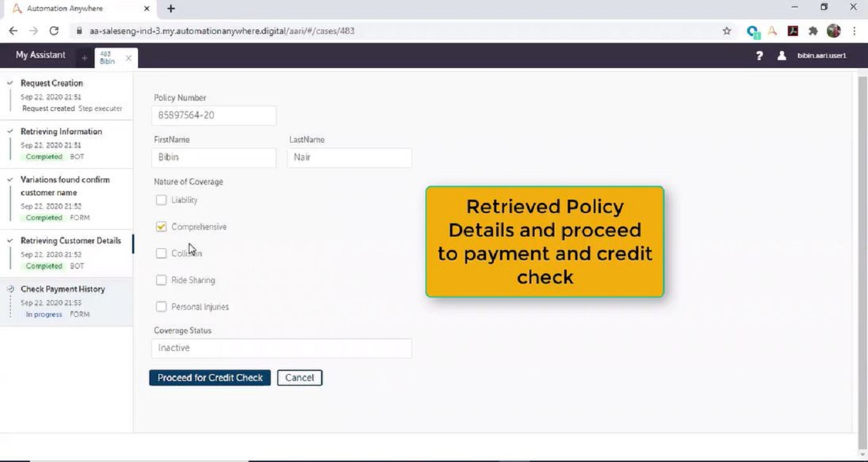Click into the LastName field
868x462 pixels.
click(349, 157)
